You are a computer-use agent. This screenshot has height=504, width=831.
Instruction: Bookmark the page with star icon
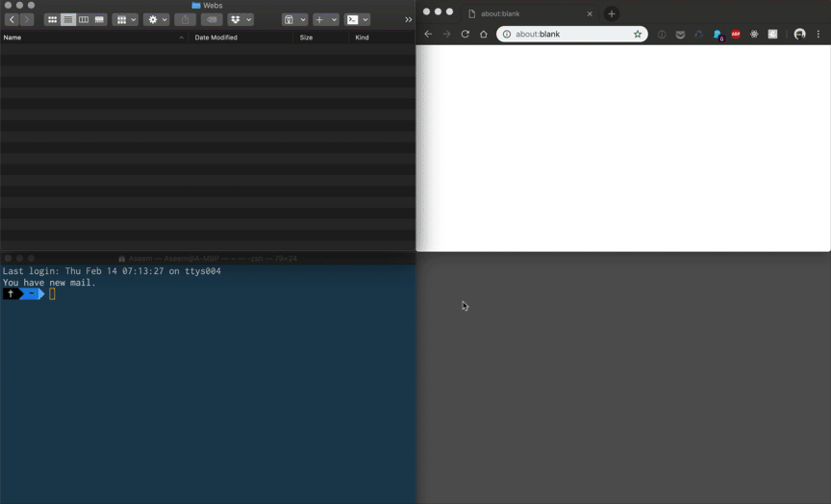pos(637,34)
